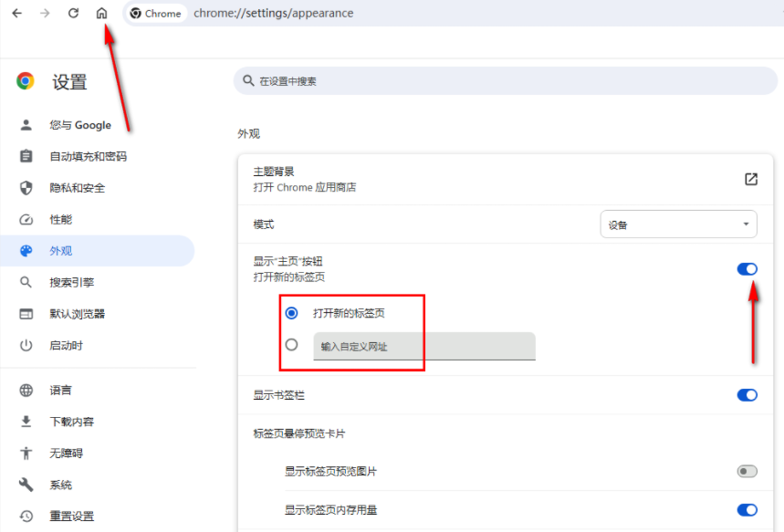Click the Home button in the toolbar
Viewport: 784px width, 532px height.
point(101,13)
